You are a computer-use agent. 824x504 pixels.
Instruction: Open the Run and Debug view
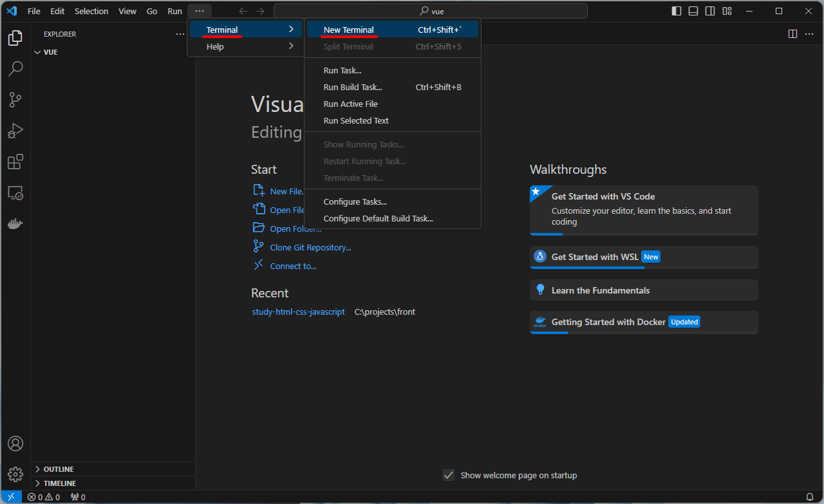click(x=15, y=131)
